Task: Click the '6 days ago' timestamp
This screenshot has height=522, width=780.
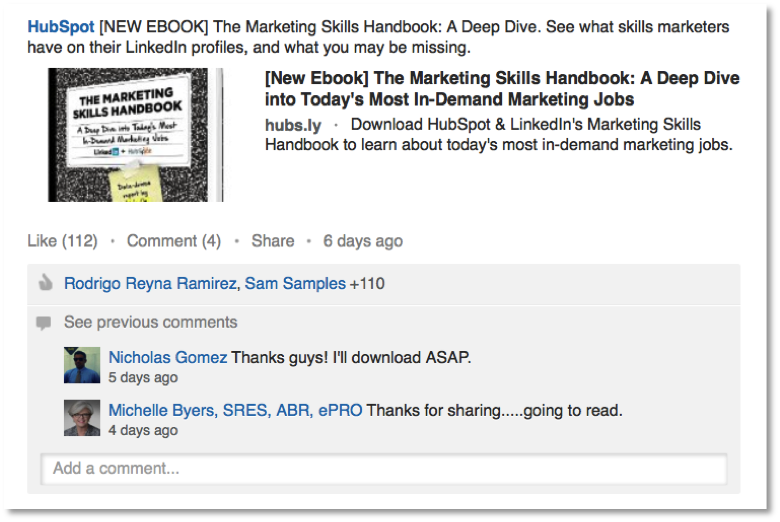Action: pos(363,241)
